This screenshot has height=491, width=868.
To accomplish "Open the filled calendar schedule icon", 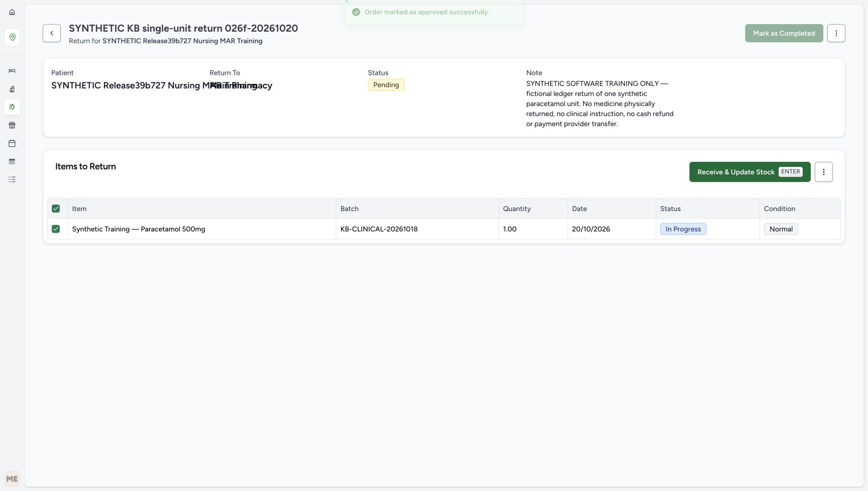I will click(x=12, y=161).
